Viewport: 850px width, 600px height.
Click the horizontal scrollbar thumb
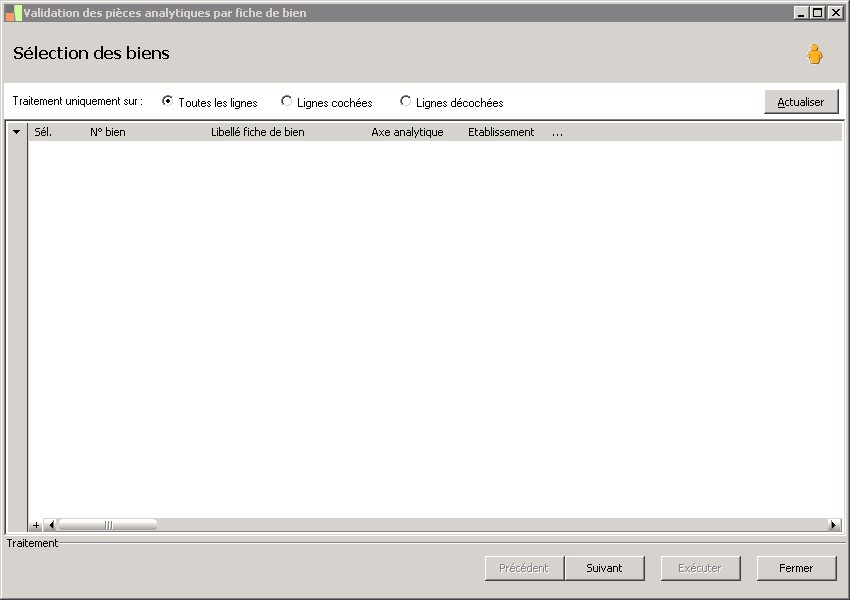point(107,525)
